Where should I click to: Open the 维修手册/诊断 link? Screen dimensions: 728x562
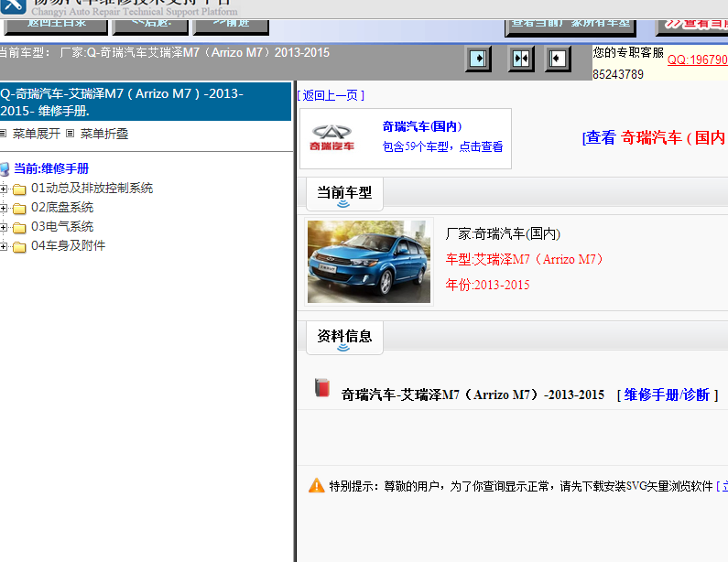click(x=667, y=394)
